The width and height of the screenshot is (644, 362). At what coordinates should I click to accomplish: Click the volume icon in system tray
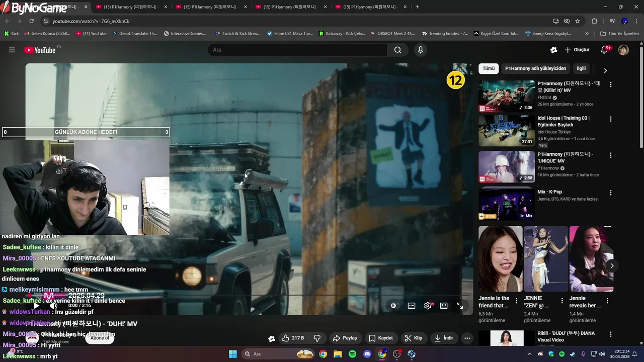click(x=602, y=354)
